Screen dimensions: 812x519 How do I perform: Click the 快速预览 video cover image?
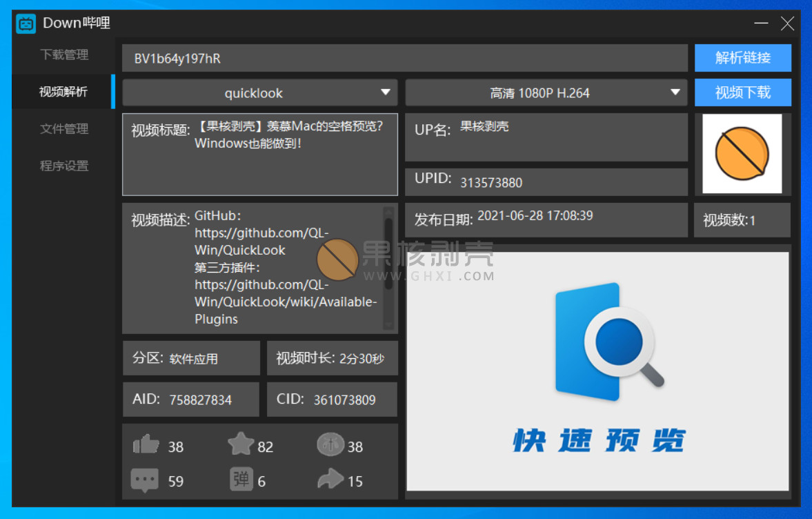point(597,371)
